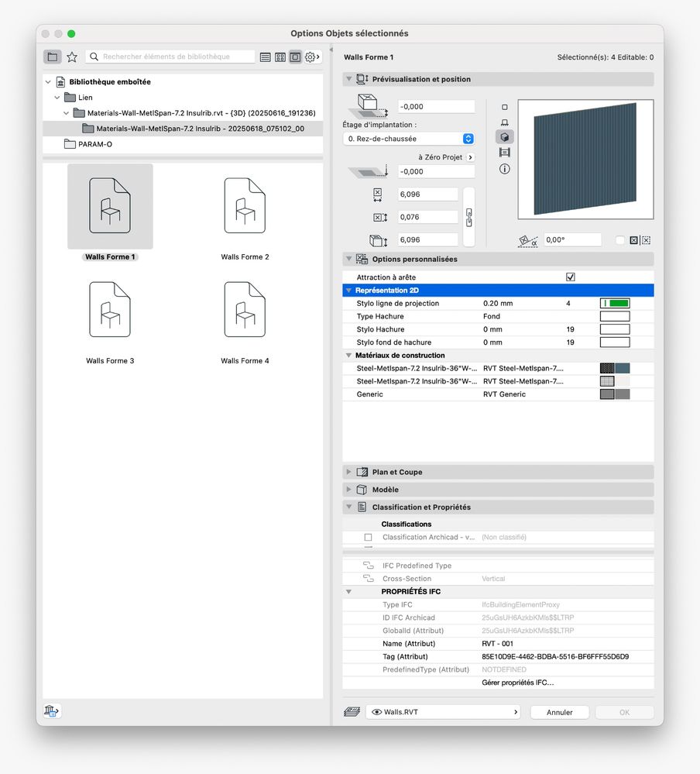Collapse the Lien folder
700x774 pixels.
(x=57, y=98)
